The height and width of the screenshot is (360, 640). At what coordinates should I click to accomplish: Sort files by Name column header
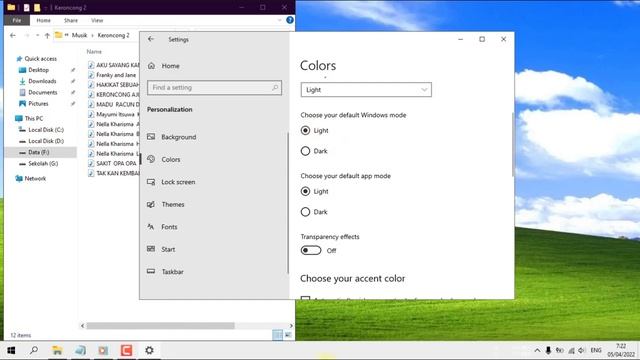pyautogui.click(x=94, y=52)
